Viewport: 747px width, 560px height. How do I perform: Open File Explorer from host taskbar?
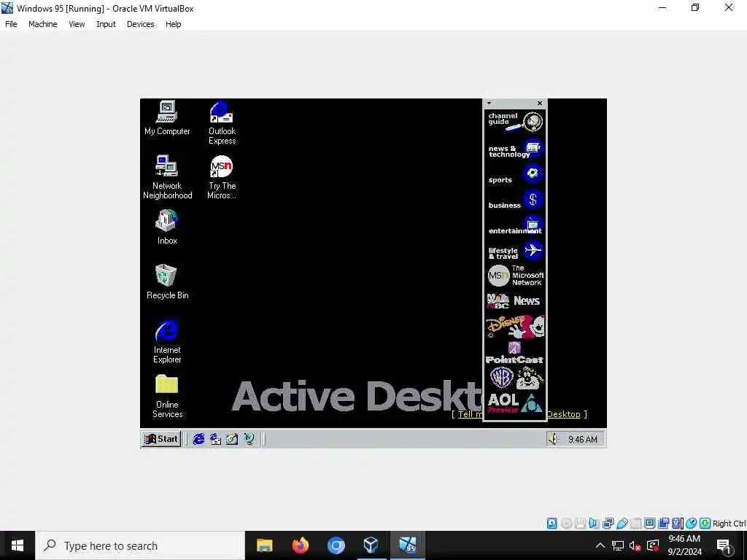[x=264, y=545]
